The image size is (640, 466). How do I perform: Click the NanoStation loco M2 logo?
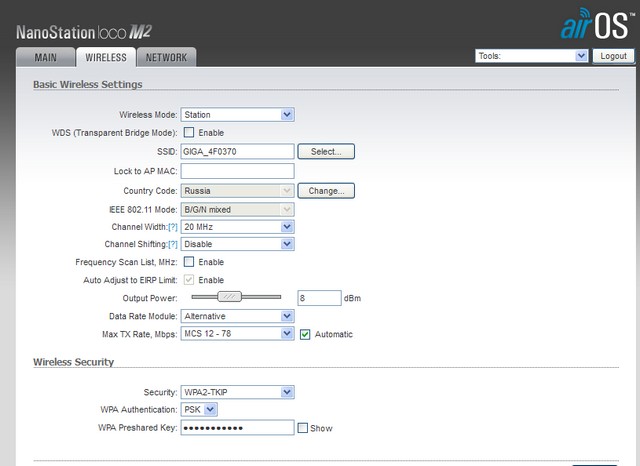coord(83,32)
